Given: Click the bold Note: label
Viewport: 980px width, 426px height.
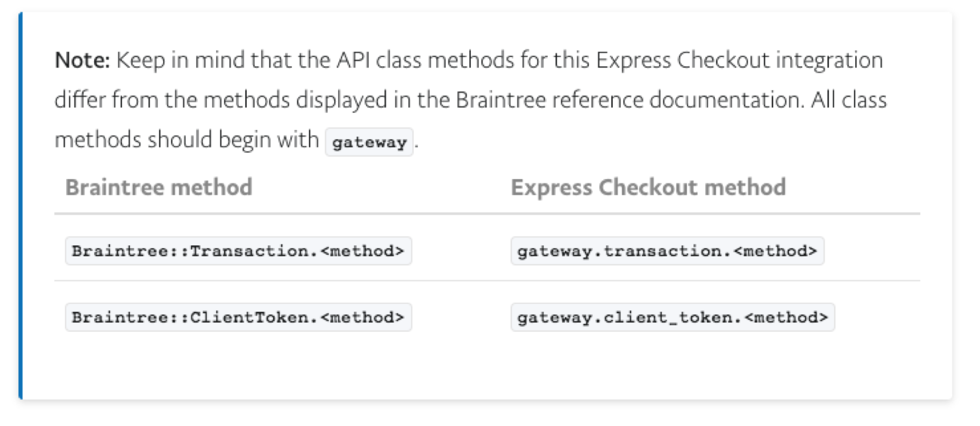Looking at the screenshot, I should click(x=82, y=60).
